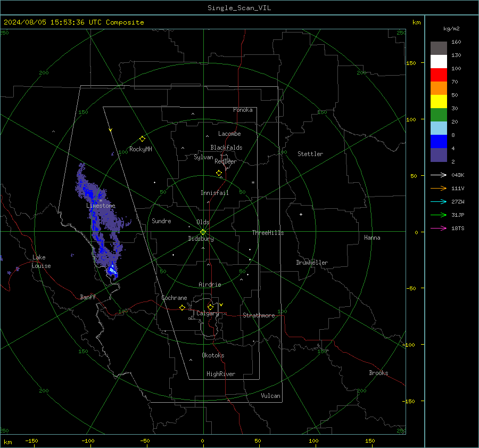
Task: Click the Strathmore label
Action: tap(259, 315)
